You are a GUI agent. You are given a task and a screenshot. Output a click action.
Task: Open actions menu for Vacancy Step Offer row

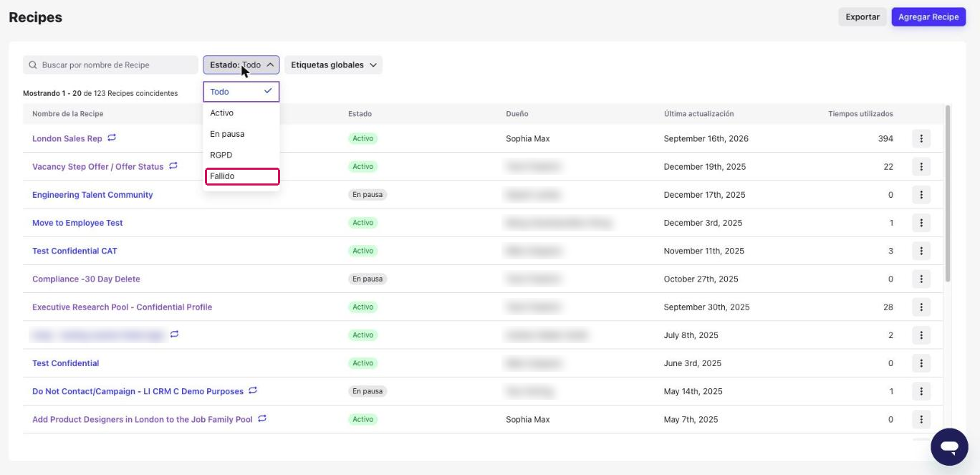tap(921, 167)
